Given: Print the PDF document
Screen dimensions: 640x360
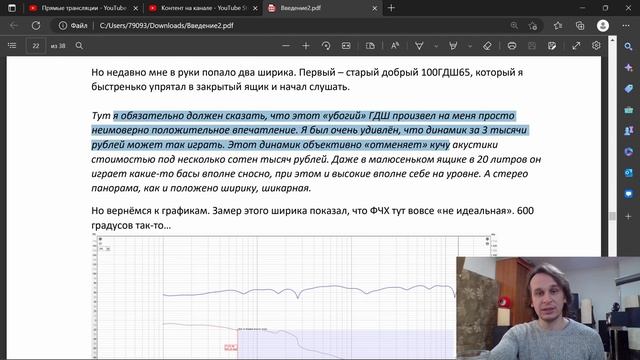Looking at the screenshot, I should [512, 46].
